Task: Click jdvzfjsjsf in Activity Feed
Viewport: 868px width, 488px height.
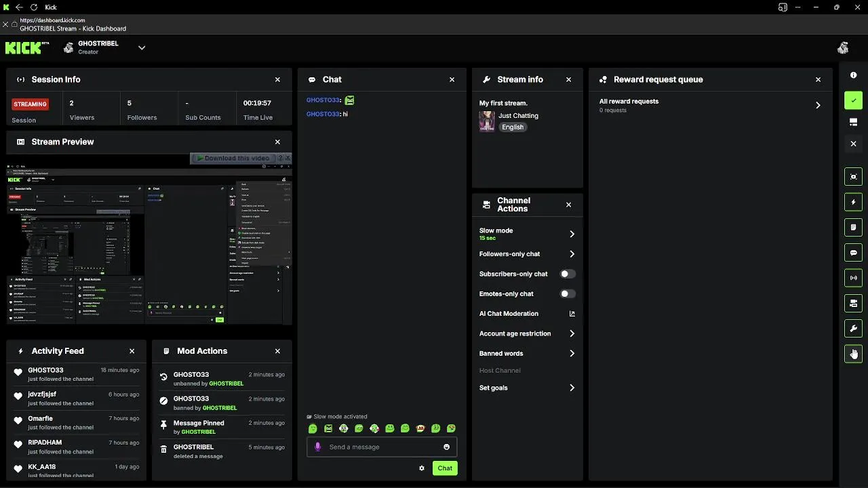Action: click(x=42, y=394)
